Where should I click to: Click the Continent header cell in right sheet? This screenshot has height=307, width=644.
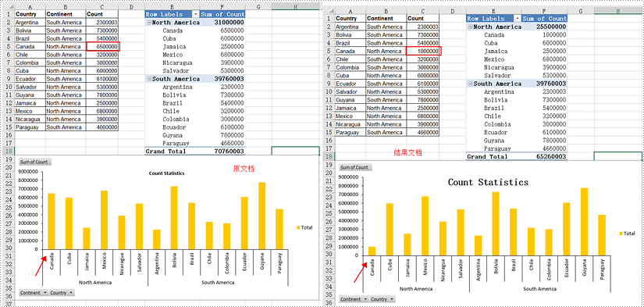386,19
